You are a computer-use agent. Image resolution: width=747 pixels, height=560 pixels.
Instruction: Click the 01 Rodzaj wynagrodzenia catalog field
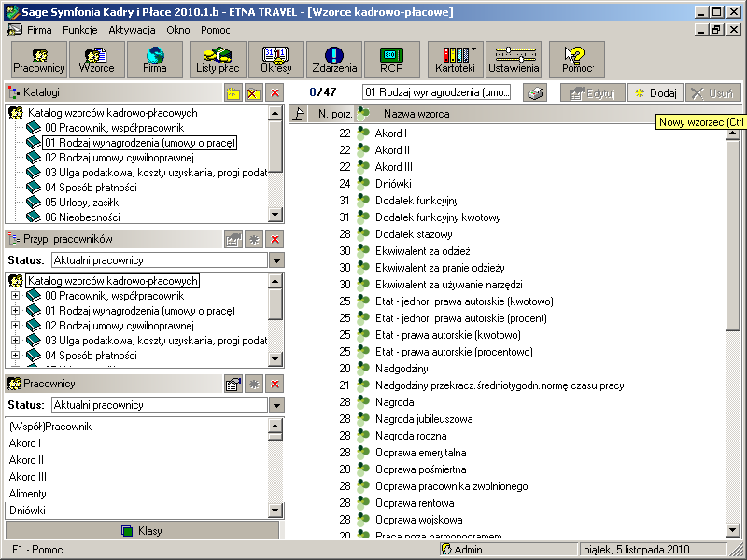[436, 92]
